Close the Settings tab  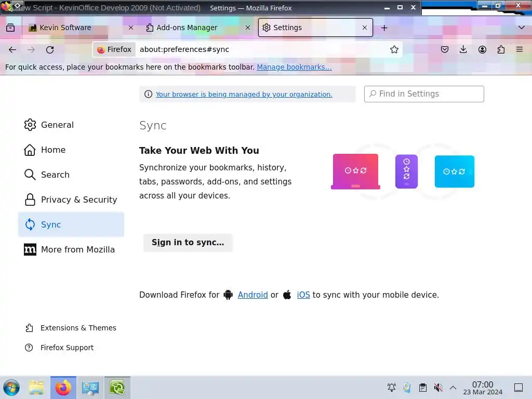point(365,28)
